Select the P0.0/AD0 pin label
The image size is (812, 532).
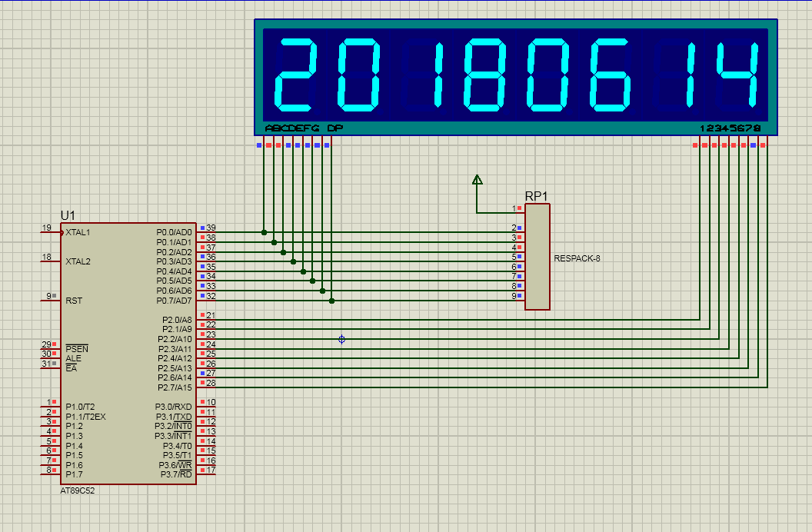pos(174,232)
